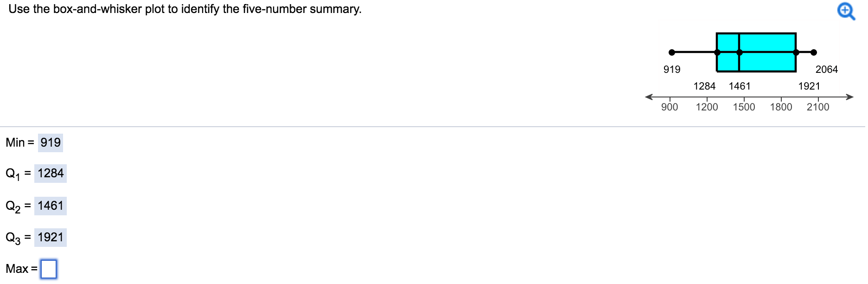Image resolution: width=868 pixels, height=284 pixels.
Task: Click the 2064 label beside the plot
Action: [827, 70]
